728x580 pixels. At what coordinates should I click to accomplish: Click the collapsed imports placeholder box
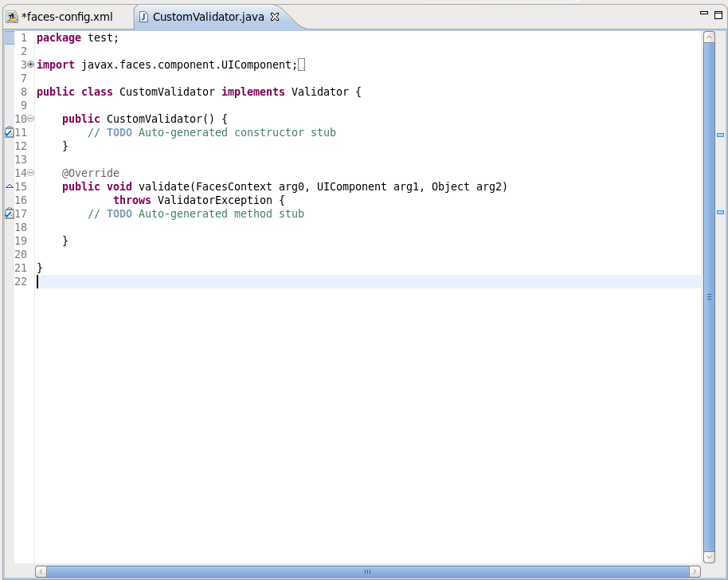click(x=301, y=65)
